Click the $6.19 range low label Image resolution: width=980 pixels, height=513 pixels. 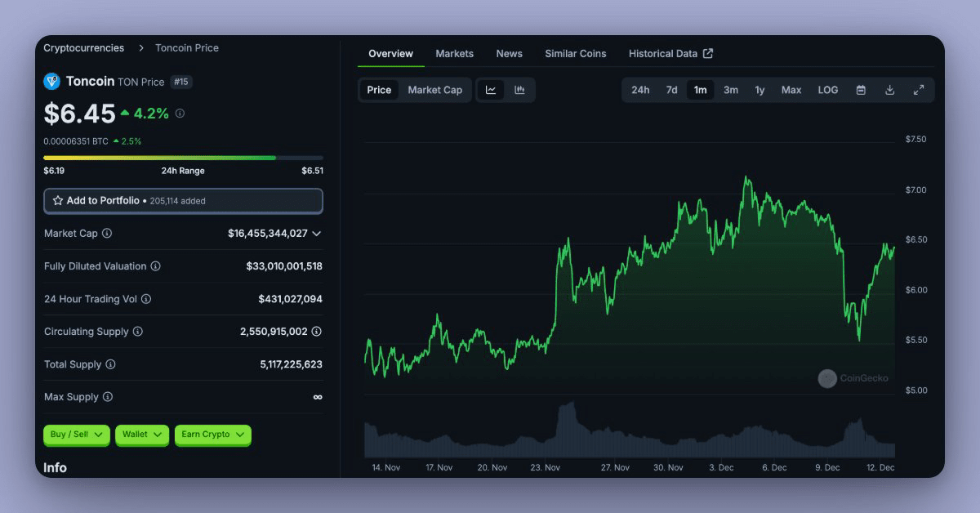pos(54,171)
